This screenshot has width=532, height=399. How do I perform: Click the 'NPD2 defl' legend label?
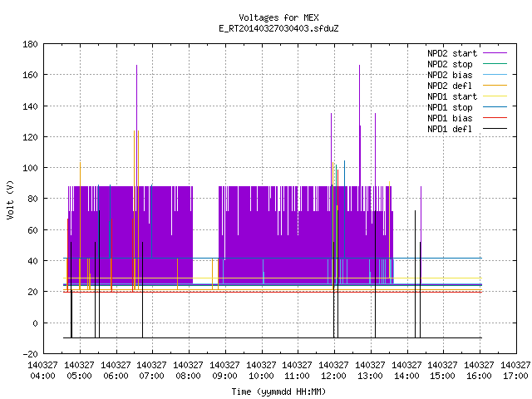(450, 86)
